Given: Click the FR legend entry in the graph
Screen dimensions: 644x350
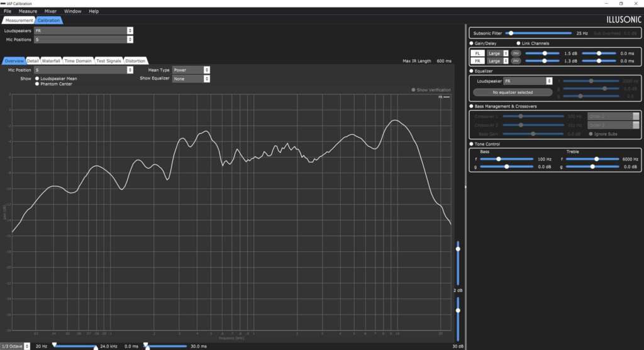Looking at the screenshot, I should coord(444,97).
